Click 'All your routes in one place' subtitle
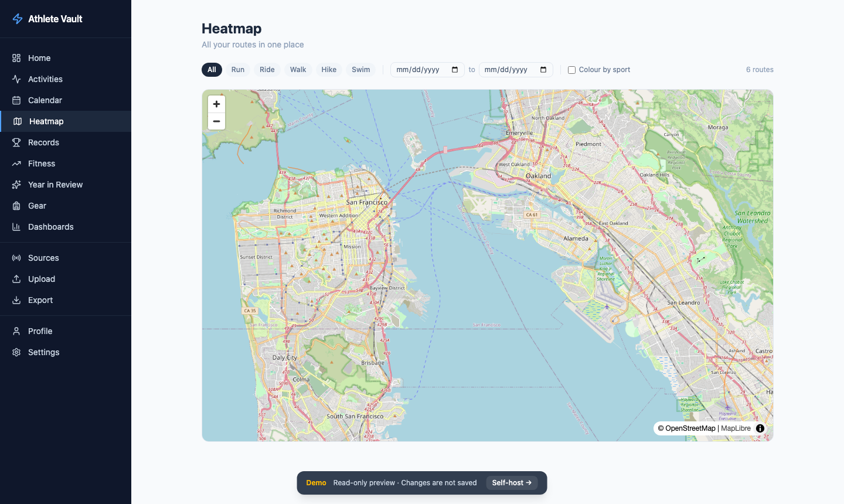This screenshot has height=504, width=844. tap(253, 45)
